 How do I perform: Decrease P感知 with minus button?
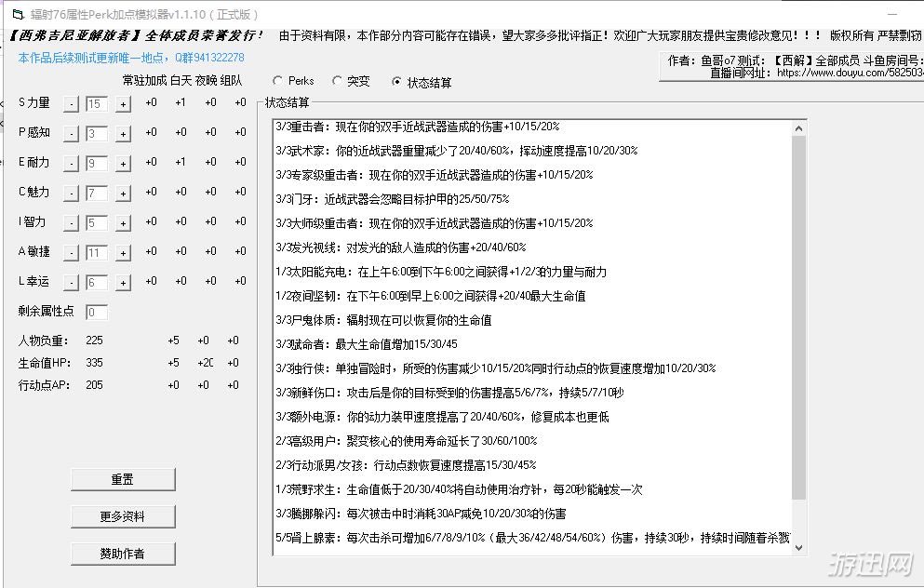coord(71,134)
